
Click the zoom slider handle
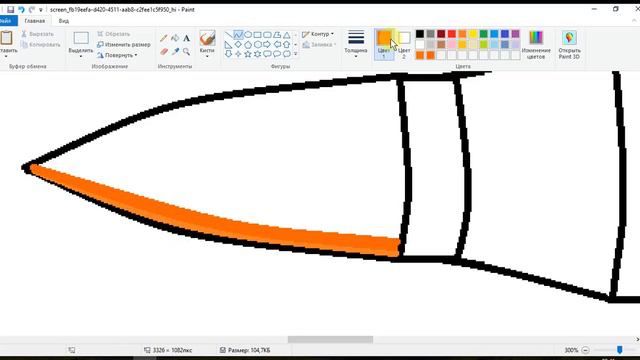click(x=620, y=350)
